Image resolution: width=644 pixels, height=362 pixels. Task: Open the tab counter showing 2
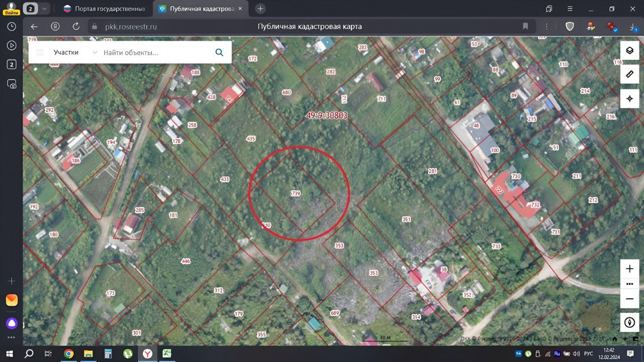31,9
